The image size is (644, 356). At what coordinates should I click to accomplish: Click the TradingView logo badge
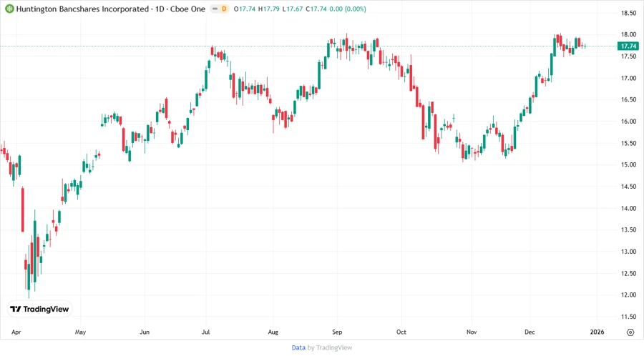[39, 309]
